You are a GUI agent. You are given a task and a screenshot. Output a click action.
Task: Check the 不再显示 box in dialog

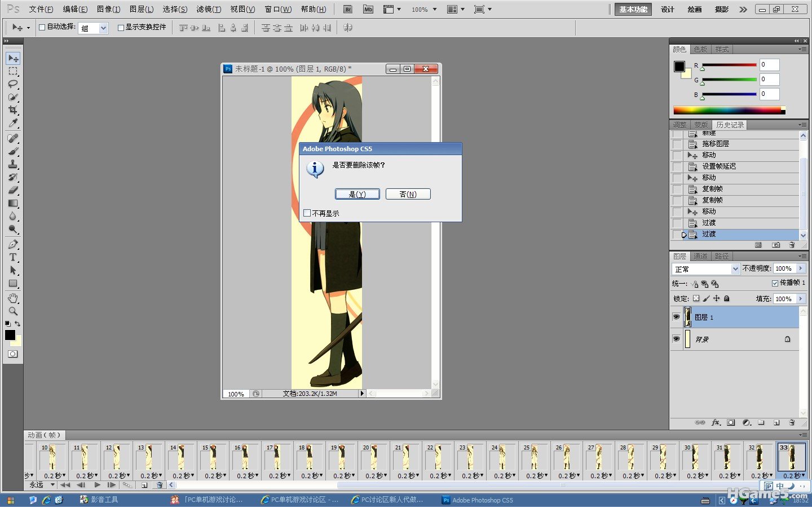(x=307, y=213)
